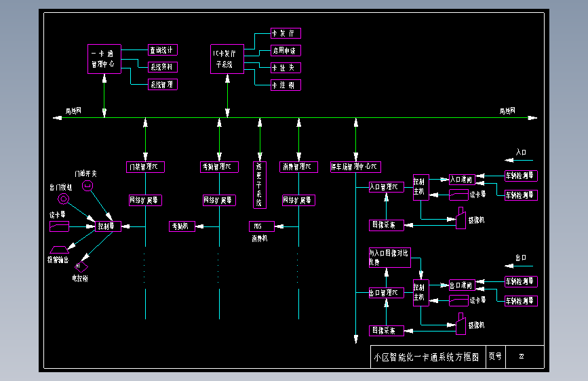Click the 查询统计 box
This screenshot has width=588, height=381.
click(163, 50)
